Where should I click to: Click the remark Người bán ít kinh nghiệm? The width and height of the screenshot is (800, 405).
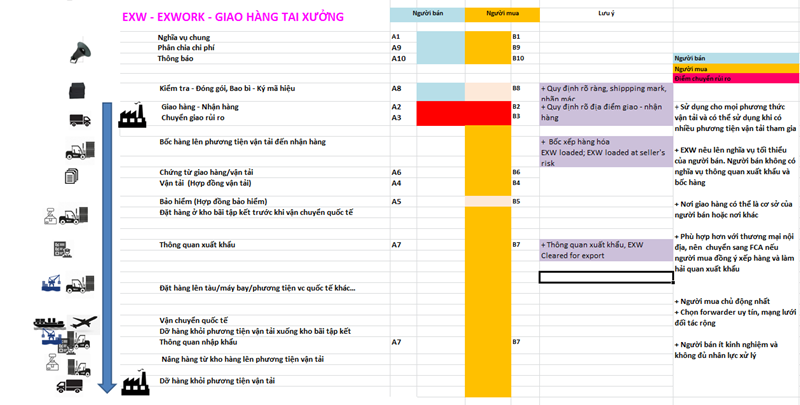(x=726, y=350)
